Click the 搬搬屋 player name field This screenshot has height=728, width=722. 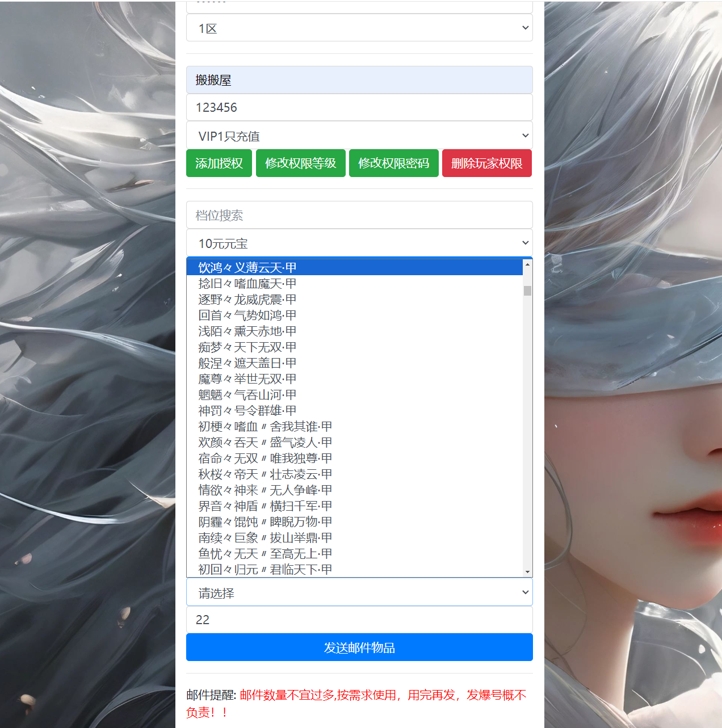pos(359,80)
